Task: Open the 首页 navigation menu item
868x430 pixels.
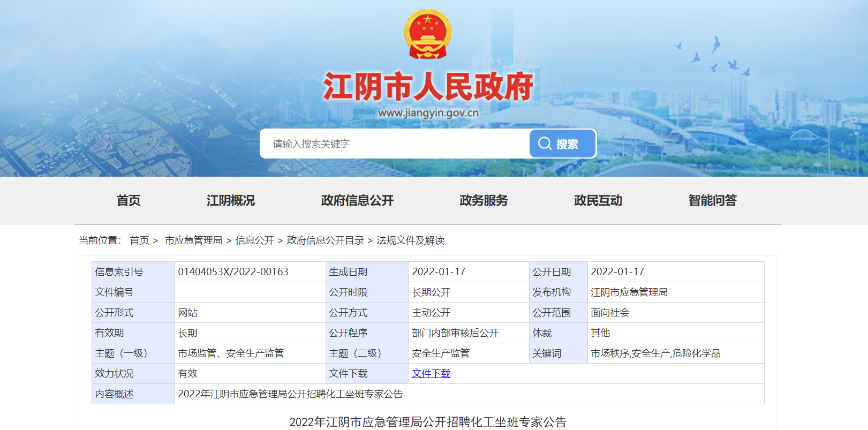Action: click(x=129, y=200)
